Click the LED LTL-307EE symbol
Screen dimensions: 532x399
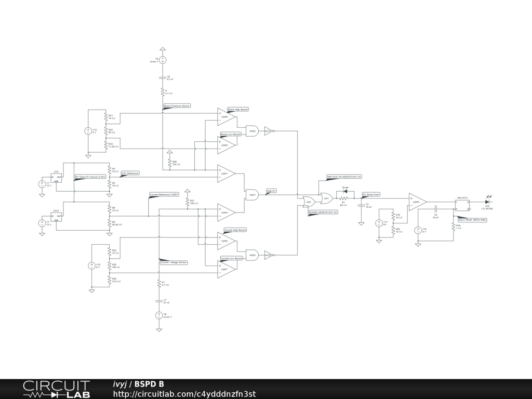click(x=487, y=202)
